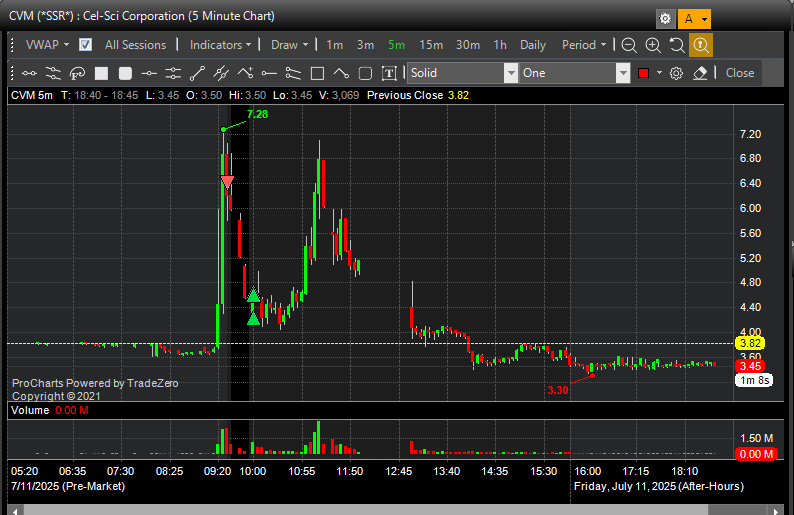Toggle the highlighted zoom lock magnifier

tap(701, 45)
